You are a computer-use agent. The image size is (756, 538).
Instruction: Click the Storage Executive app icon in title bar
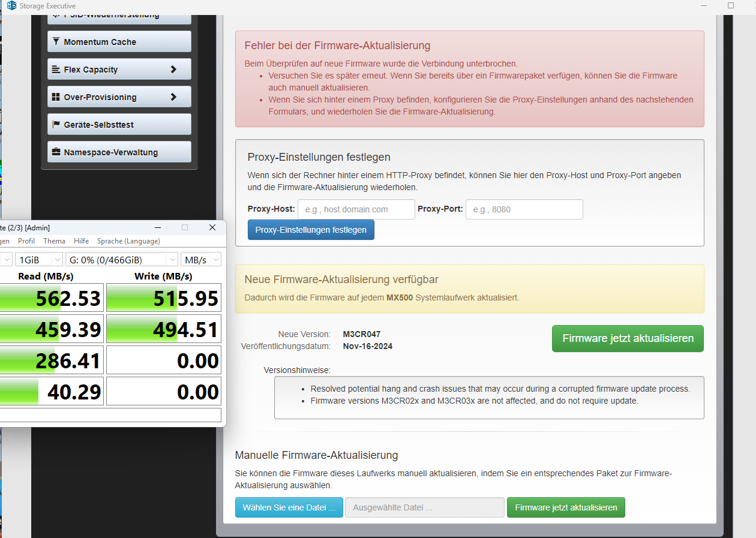click(x=11, y=5)
